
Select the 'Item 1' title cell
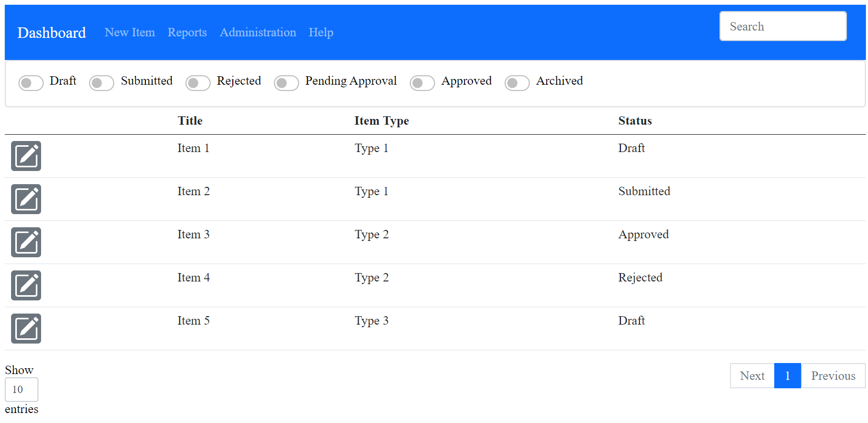pos(193,148)
